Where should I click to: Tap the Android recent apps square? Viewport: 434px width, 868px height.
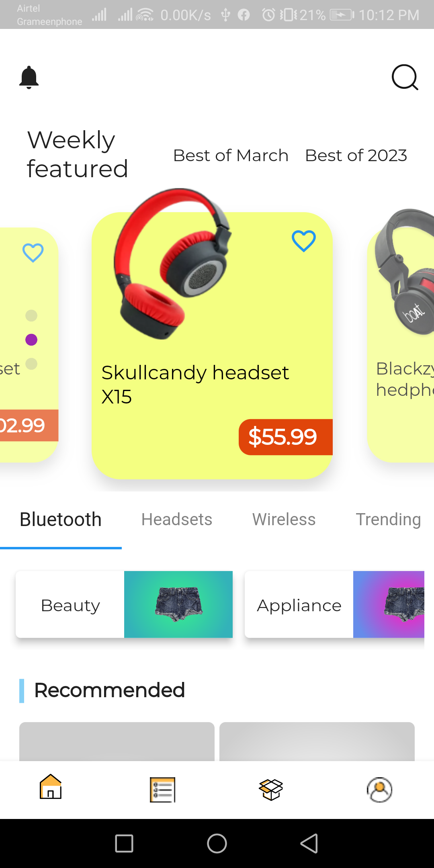[x=124, y=843]
